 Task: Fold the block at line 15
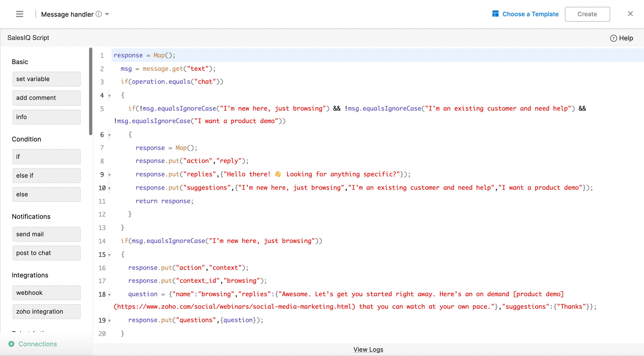(109, 255)
